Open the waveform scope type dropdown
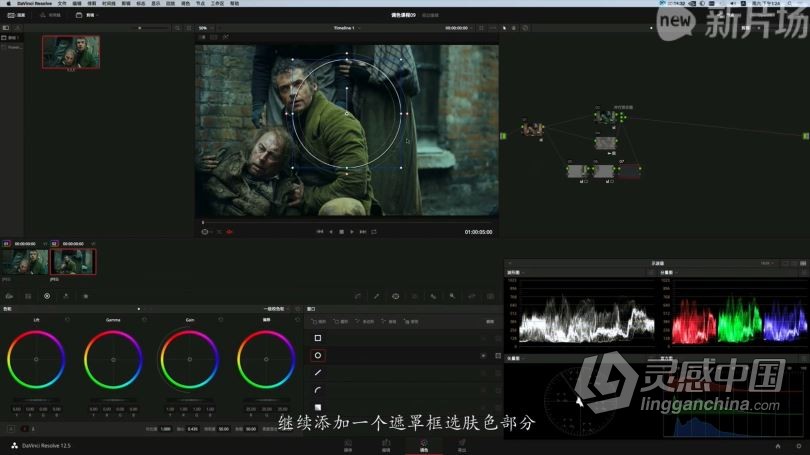The image size is (810, 455). click(516, 272)
